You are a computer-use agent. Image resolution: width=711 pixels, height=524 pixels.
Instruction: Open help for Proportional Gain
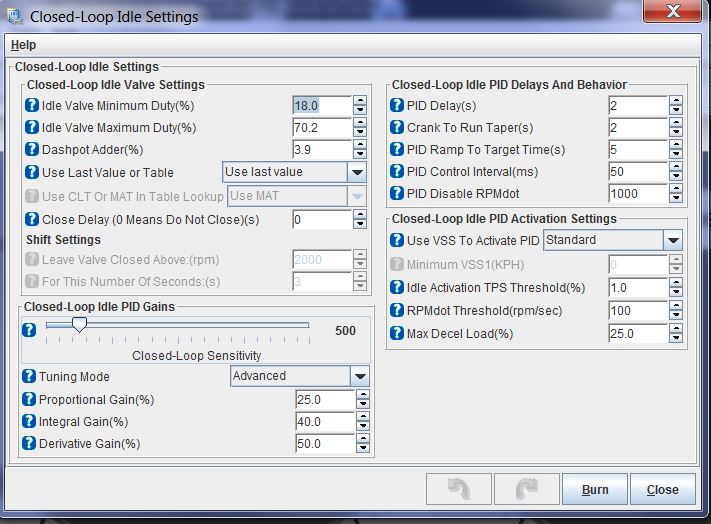[29, 399]
